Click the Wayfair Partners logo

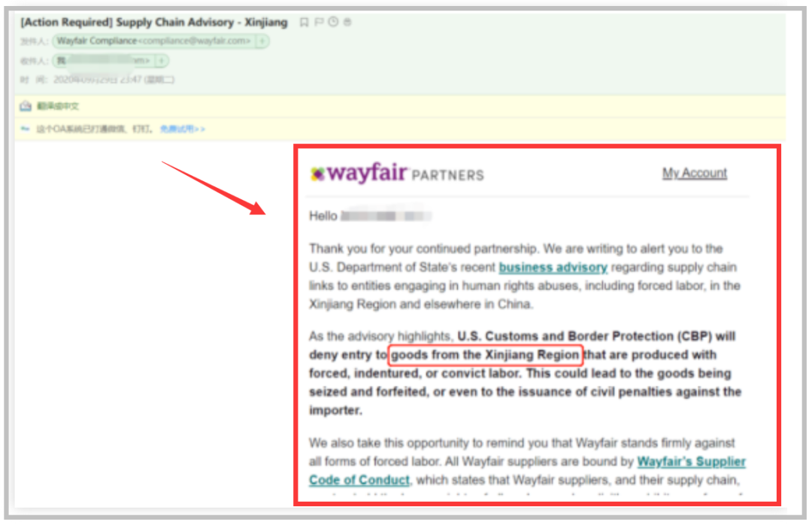point(397,174)
